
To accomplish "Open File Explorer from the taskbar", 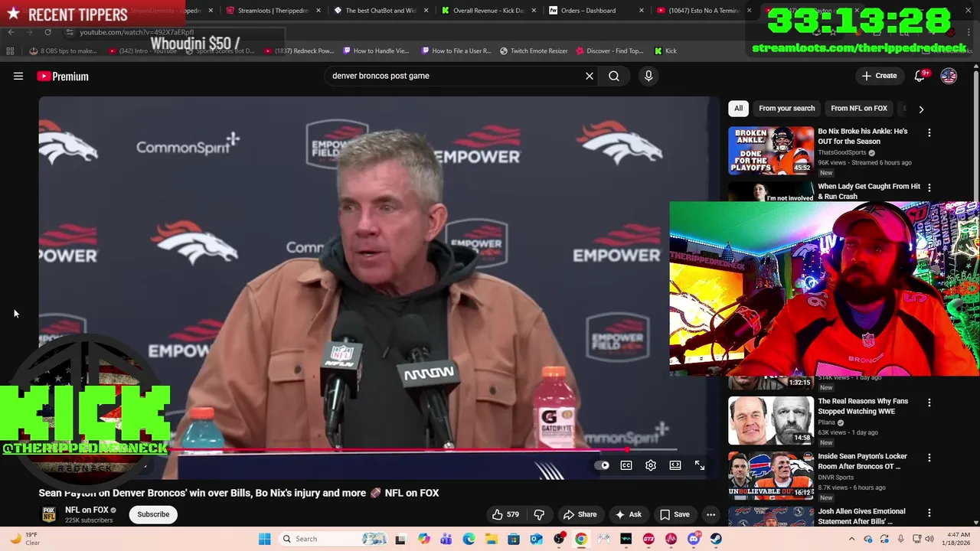I will (491, 539).
